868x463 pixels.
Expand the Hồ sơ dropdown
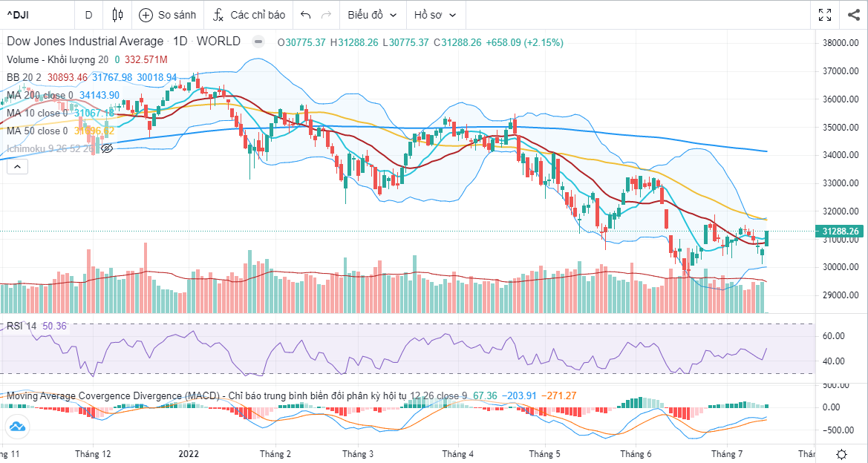point(435,15)
